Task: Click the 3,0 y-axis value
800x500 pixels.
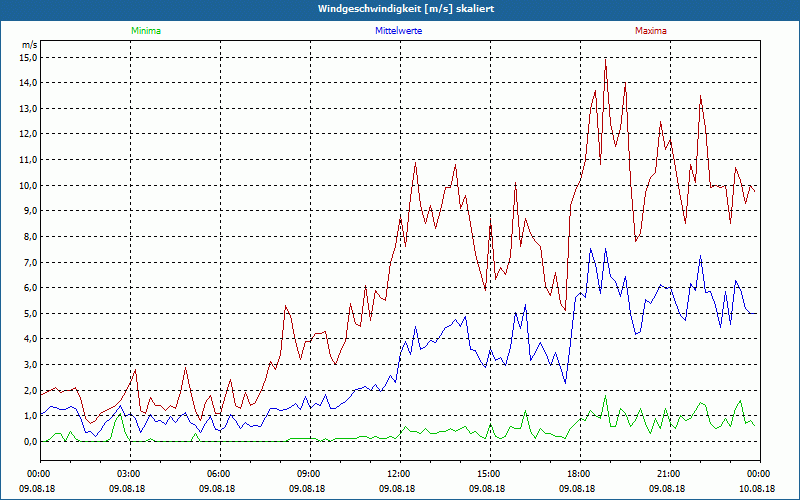Action: coord(30,364)
